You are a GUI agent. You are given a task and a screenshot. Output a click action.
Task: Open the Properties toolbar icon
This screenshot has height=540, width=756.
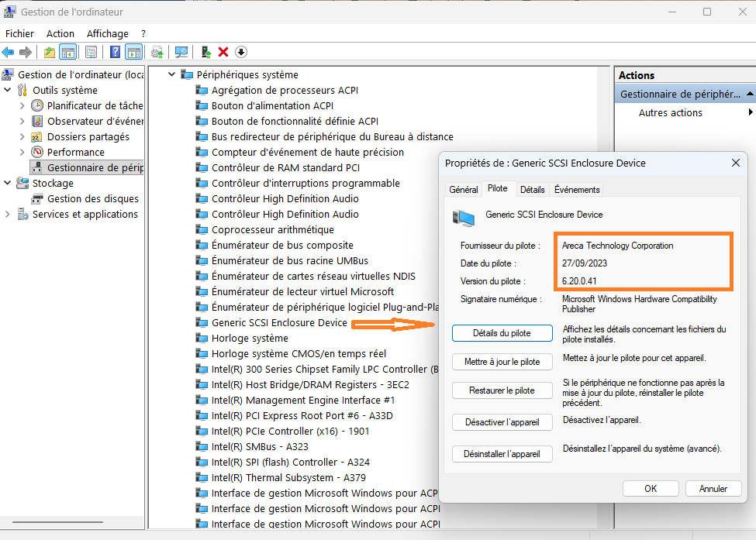91,52
